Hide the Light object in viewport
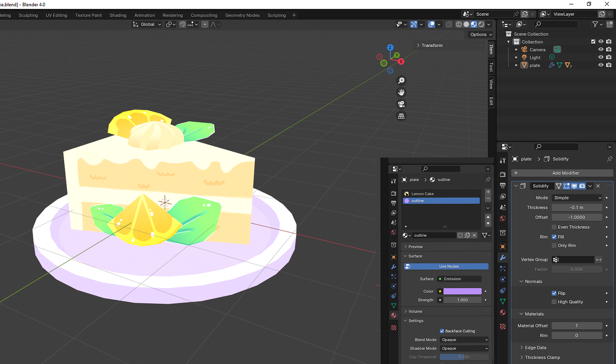The height and width of the screenshot is (364, 616). [x=601, y=57]
